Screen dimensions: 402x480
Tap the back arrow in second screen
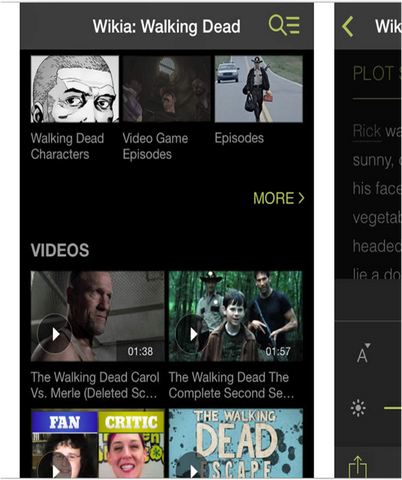tap(347, 26)
